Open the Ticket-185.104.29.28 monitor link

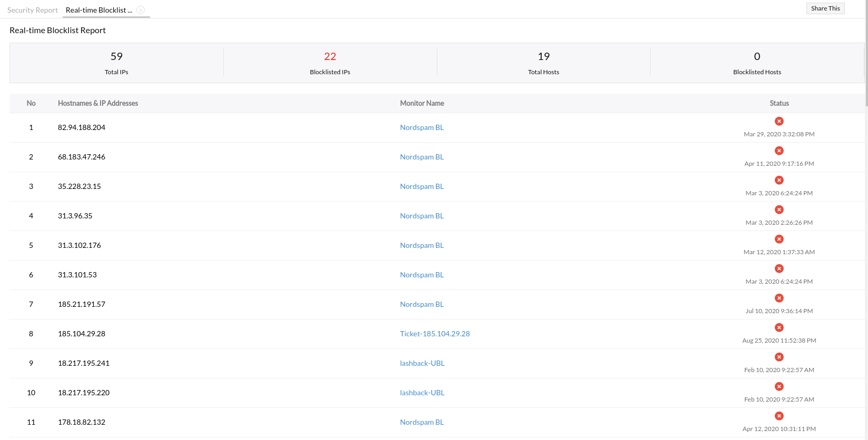click(435, 334)
